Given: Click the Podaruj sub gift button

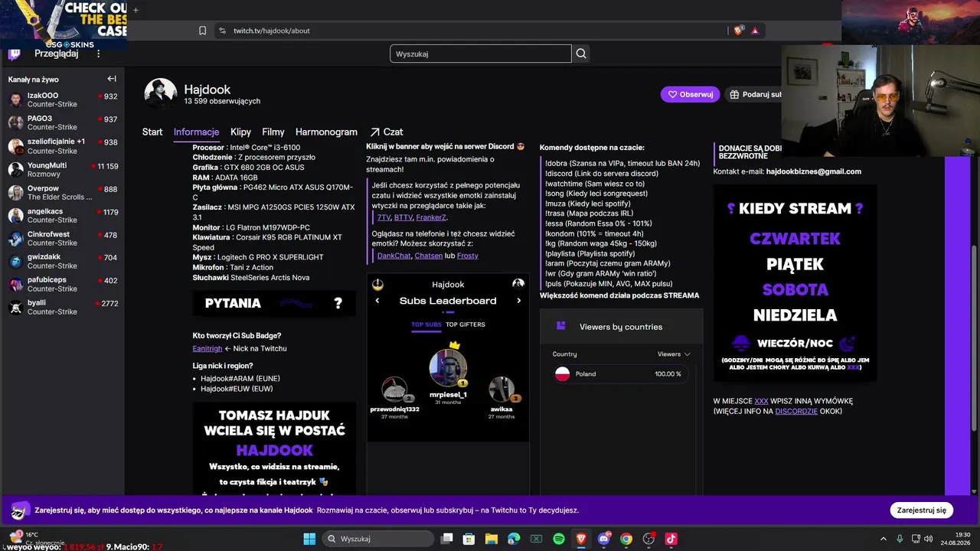Looking at the screenshot, I should coord(754,94).
